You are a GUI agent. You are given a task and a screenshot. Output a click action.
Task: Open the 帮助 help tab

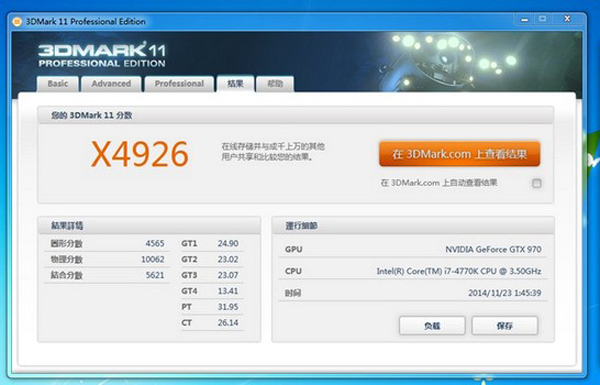pyautogui.click(x=275, y=84)
